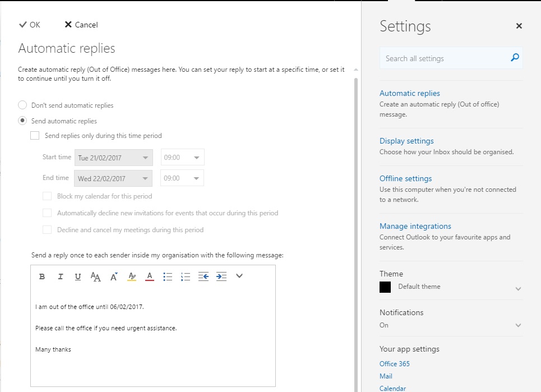Click the black Default theme swatch
This screenshot has width=541, height=392.
[x=385, y=287]
